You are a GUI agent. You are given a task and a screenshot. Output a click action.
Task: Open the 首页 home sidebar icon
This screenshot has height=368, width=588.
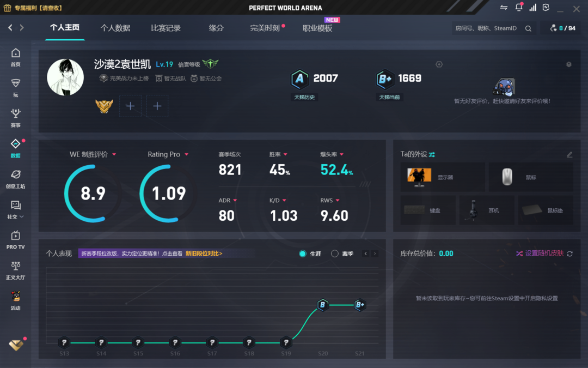[x=15, y=57]
